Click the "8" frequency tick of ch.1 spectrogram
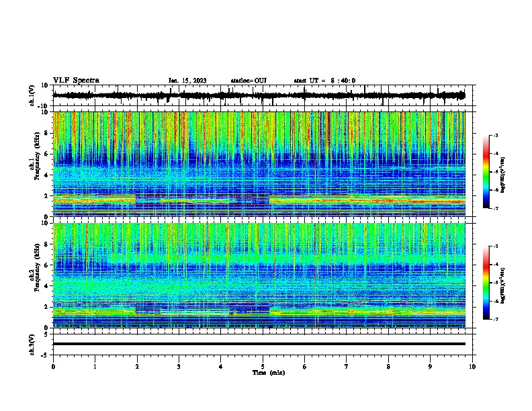Screen dimensions: 532x411 (46, 133)
